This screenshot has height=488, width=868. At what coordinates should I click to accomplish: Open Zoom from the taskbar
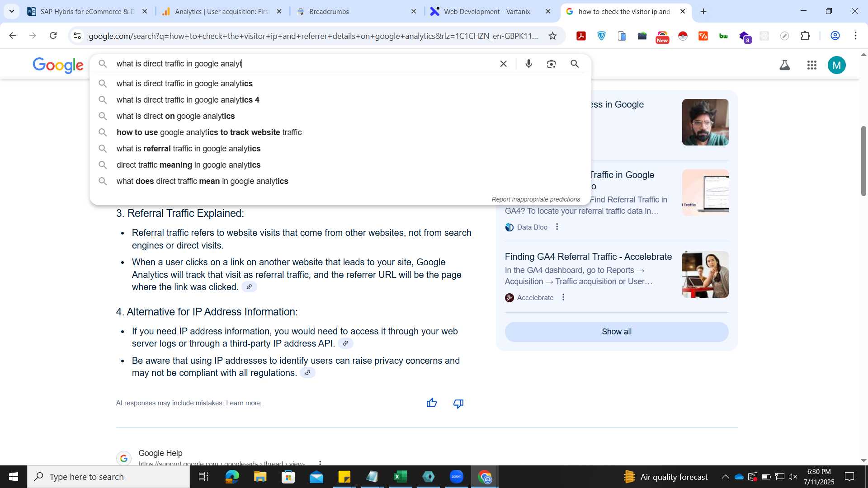[x=457, y=477]
